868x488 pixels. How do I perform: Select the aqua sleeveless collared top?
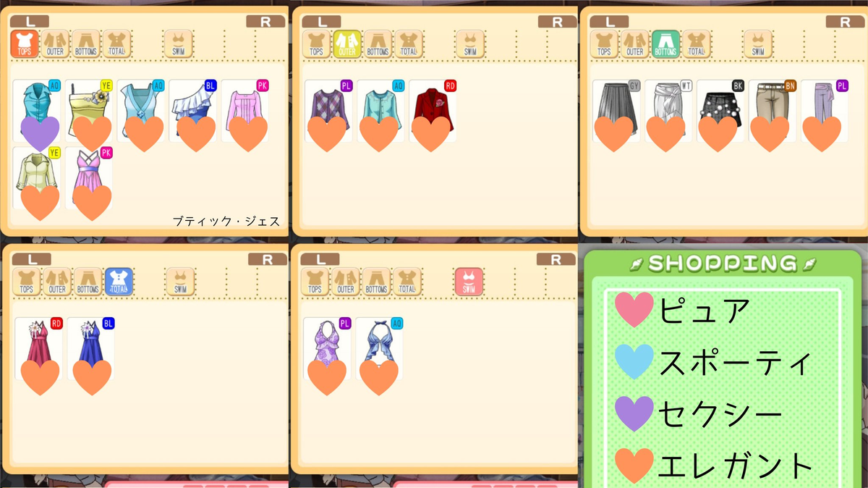coord(37,111)
